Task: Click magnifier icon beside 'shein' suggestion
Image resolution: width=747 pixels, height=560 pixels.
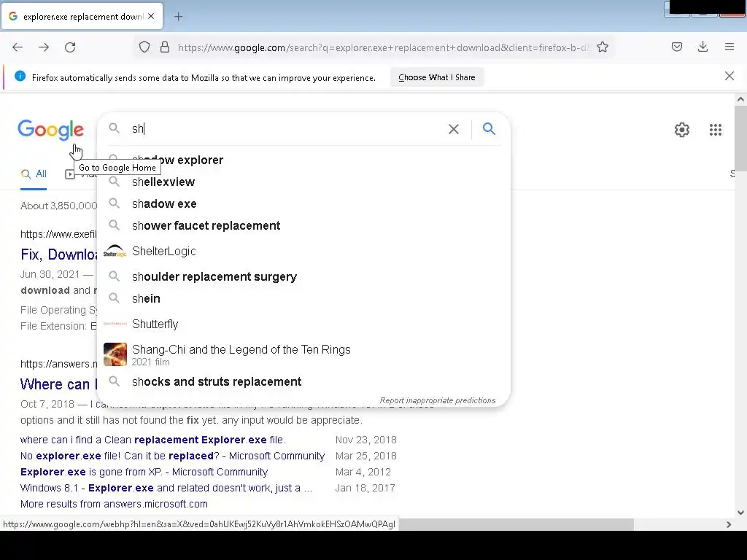Action: pos(114,298)
